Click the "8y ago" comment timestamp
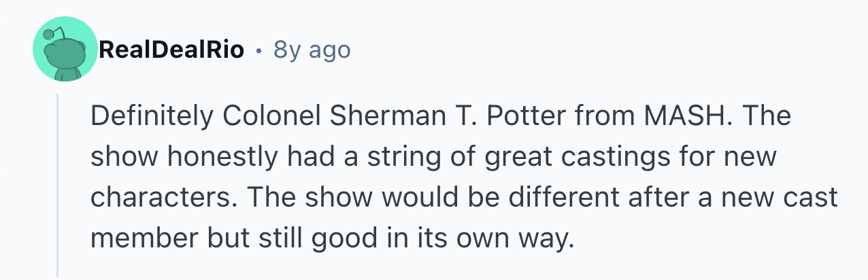The width and height of the screenshot is (868, 280). click(312, 50)
